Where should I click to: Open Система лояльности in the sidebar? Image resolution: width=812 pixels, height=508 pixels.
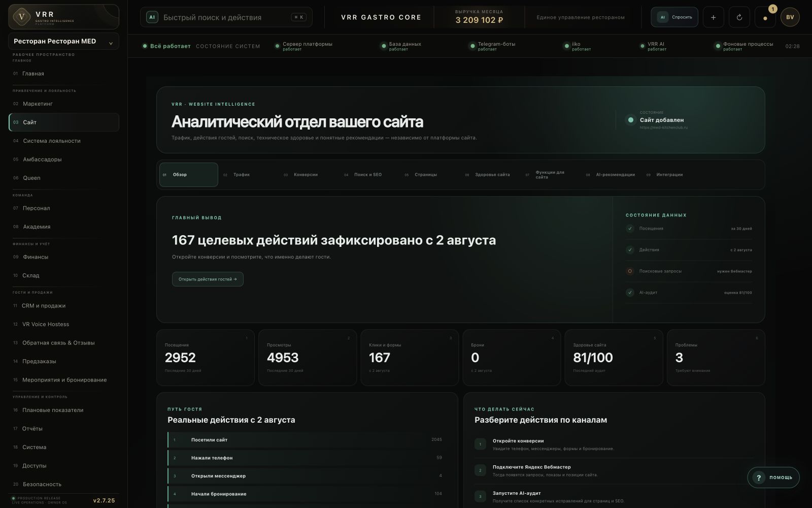click(63, 141)
